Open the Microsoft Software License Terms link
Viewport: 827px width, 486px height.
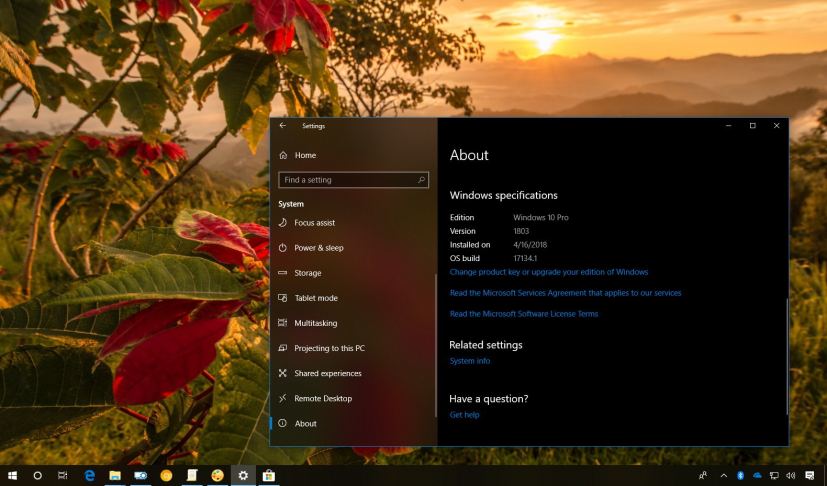[x=524, y=313]
